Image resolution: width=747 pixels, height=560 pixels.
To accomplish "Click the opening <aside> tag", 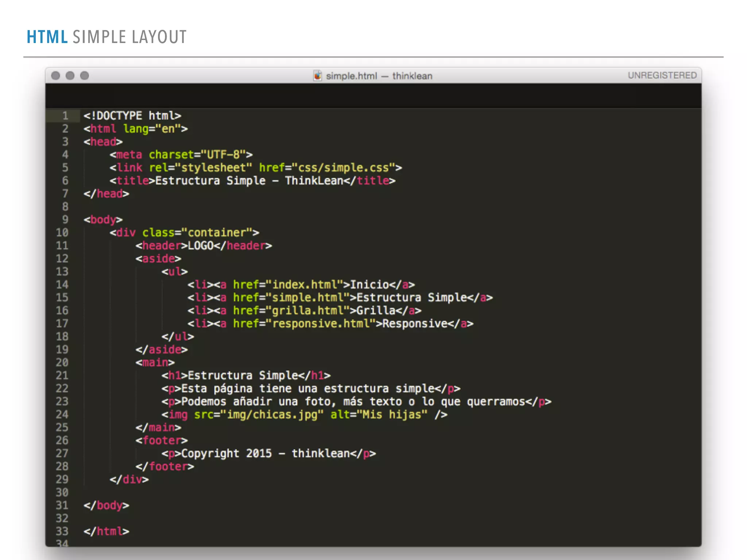I will pos(159,258).
